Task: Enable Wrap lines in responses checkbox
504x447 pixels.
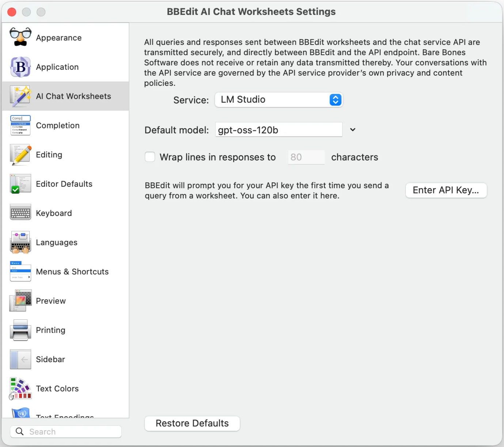Action: 150,157
